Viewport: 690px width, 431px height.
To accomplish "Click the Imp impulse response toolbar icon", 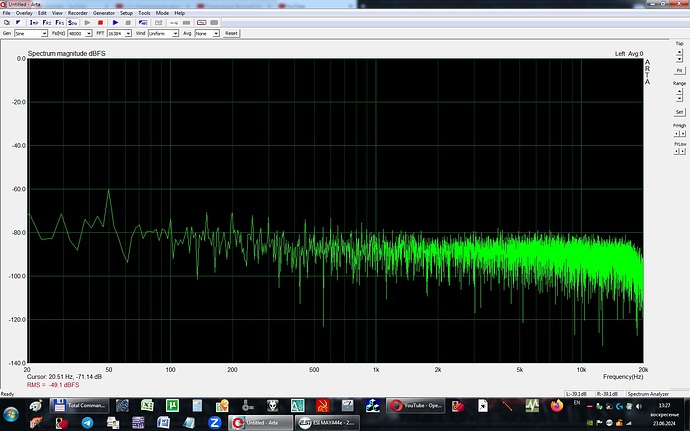I will click(x=34, y=22).
